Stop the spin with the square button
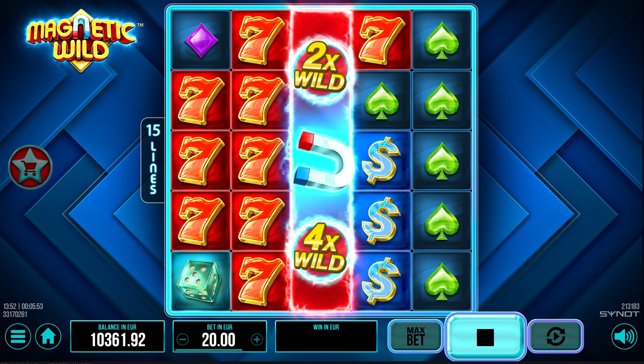644x364 pixels. 485,337
